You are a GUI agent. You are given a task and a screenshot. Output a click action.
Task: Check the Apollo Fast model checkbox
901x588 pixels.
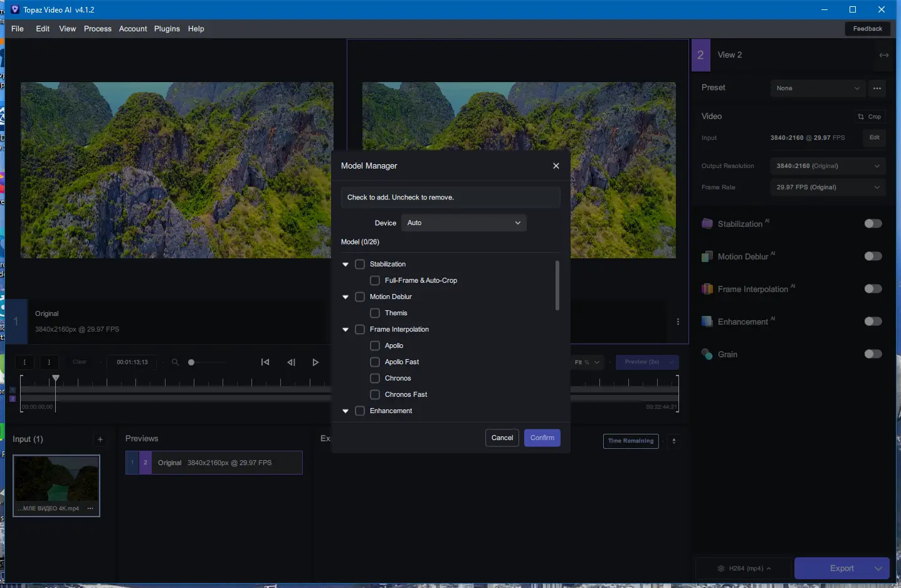[x=375, y=362]
